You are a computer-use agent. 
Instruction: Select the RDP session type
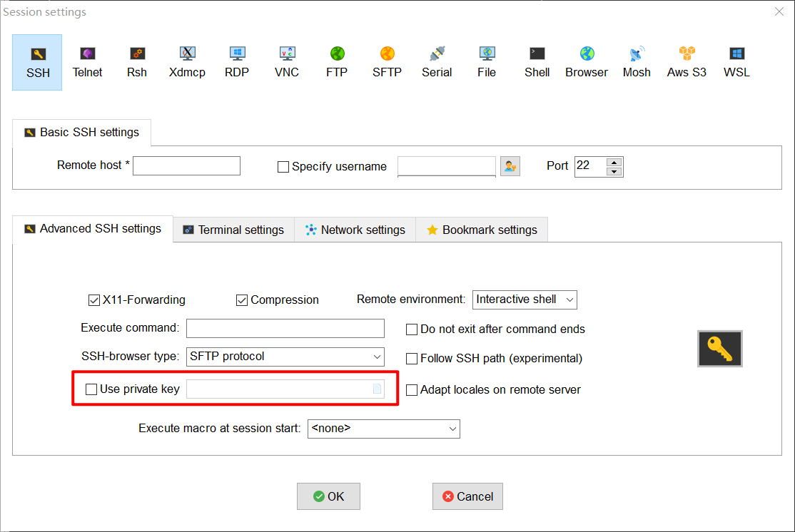[x=237, y=62]
